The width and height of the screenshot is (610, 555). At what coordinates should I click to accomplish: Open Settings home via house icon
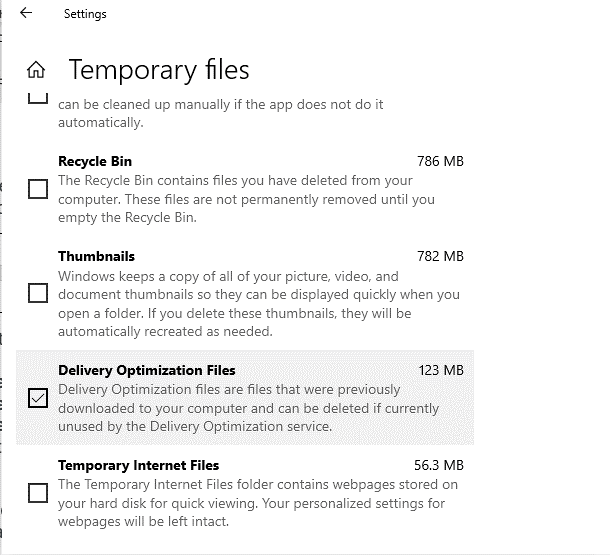point(36,70)
